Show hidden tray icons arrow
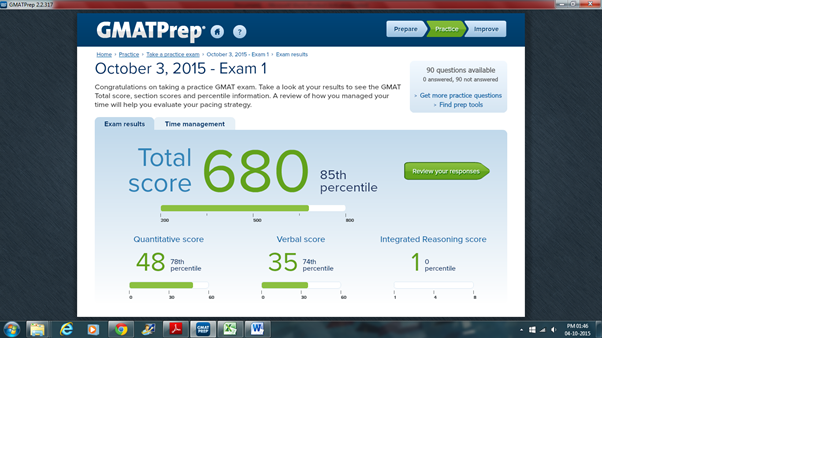Screen dimensions: 819x460 point(521,330)
